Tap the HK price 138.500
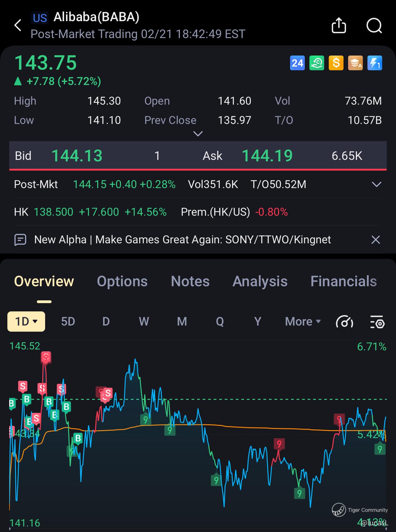Screen dimensions: 396x532 [54, 212]
